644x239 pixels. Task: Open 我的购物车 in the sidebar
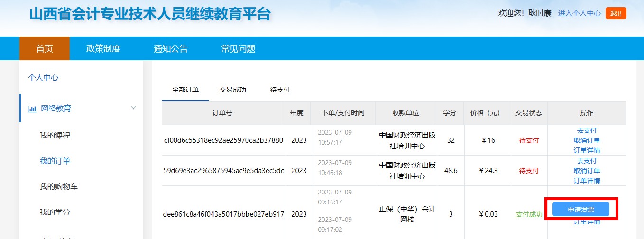(x=59, y=186)
